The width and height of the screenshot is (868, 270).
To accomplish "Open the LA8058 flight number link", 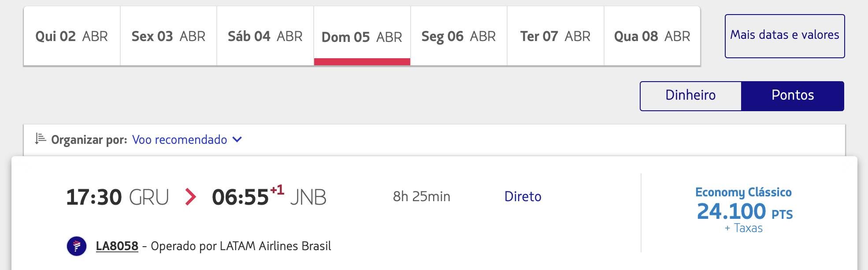I will [x=117, y=246].
